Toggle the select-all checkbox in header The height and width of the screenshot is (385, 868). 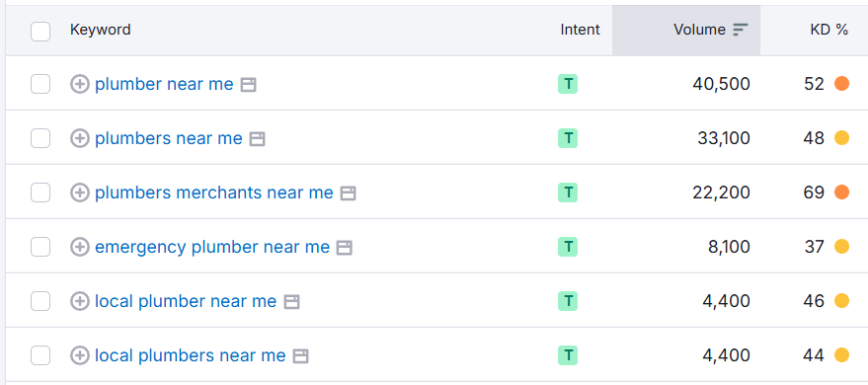(40, 32)
